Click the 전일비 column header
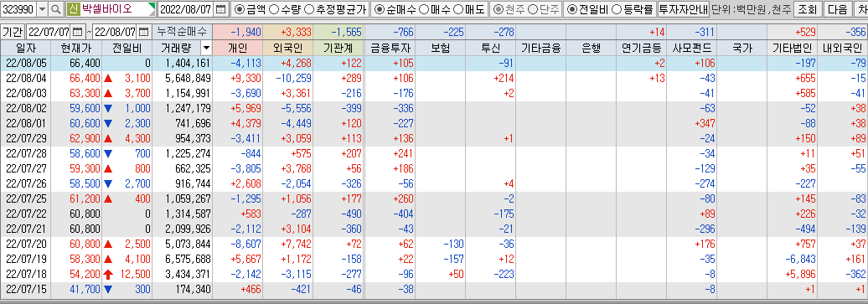This screenshot has height=304, width=868. pos(127,49)
